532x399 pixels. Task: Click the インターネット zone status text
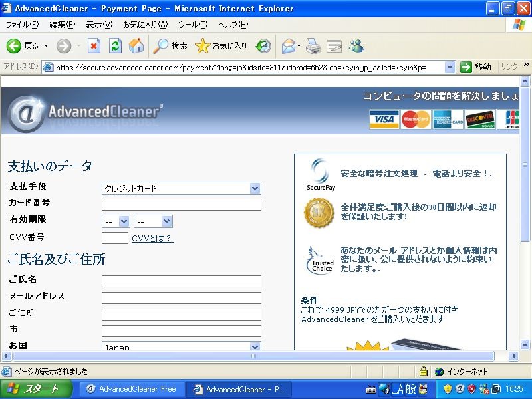tap(467, 372)
